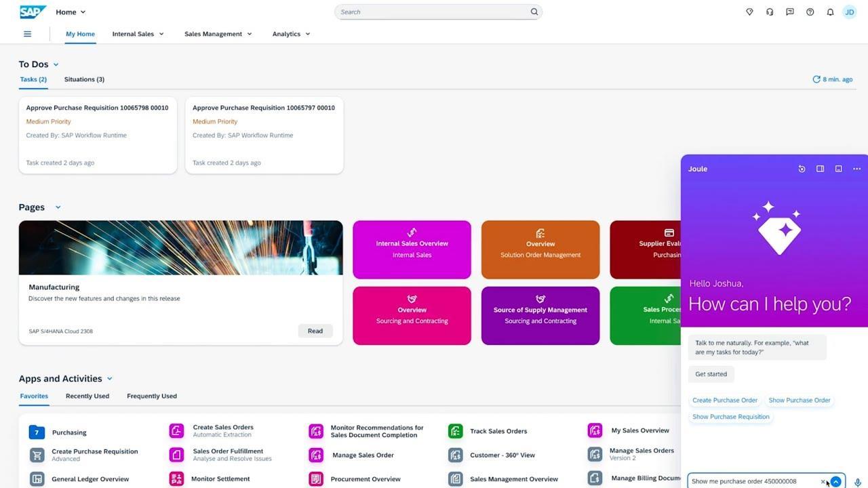
Task: Open the Joule diamond icon in header
Action: tap(749, 12)
